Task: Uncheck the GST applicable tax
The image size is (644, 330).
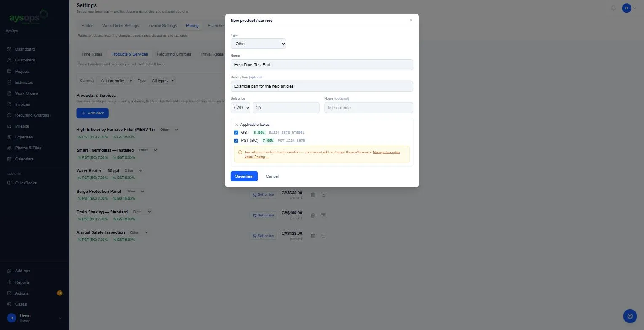Action: pyautogui.click(x=236, y=133)
